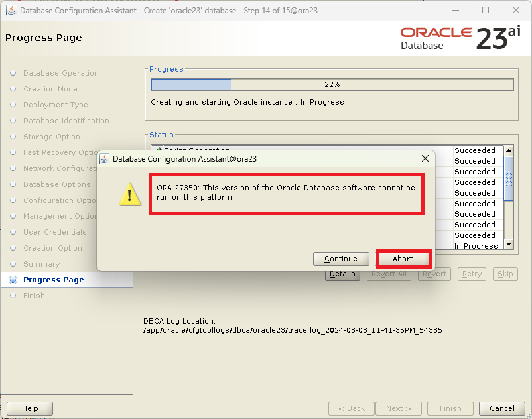The image size is (532, 419).
Task: Select the Configuration Options step
Action: [x=60, y=200]
